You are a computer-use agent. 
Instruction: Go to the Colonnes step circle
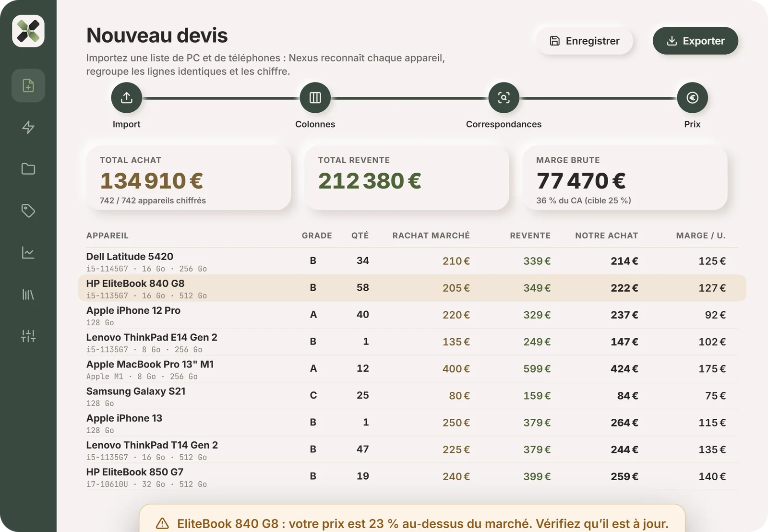point(315,98)
